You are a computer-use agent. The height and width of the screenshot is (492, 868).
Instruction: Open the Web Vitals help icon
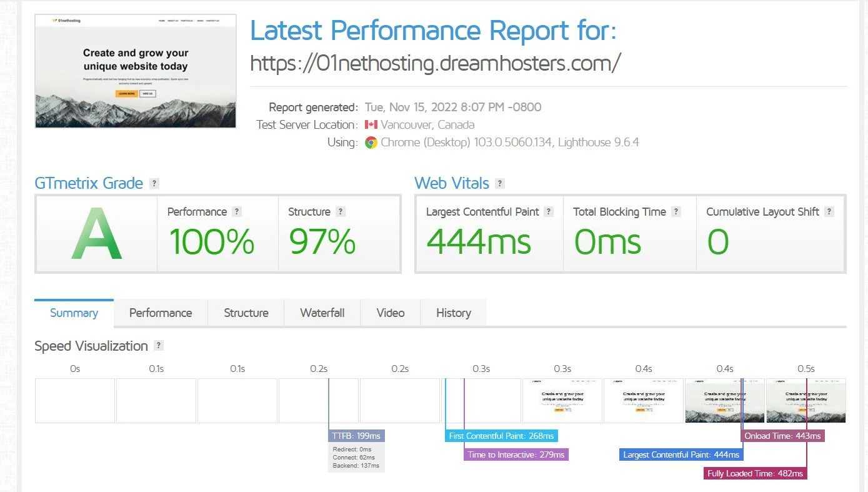tap(499, 183)
